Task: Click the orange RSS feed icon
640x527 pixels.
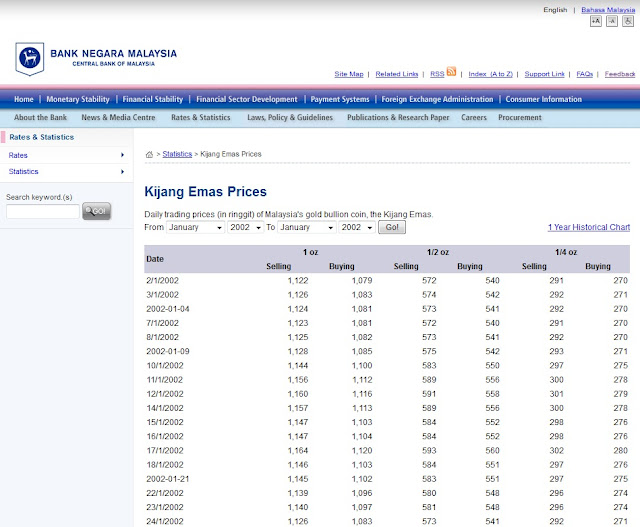Action: click(x=451, y=71)
